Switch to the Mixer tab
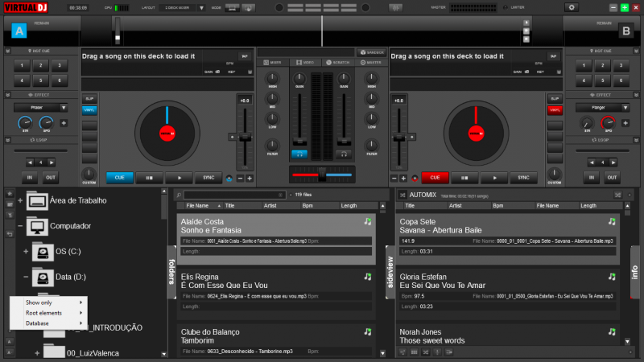 tap(273, 63)
